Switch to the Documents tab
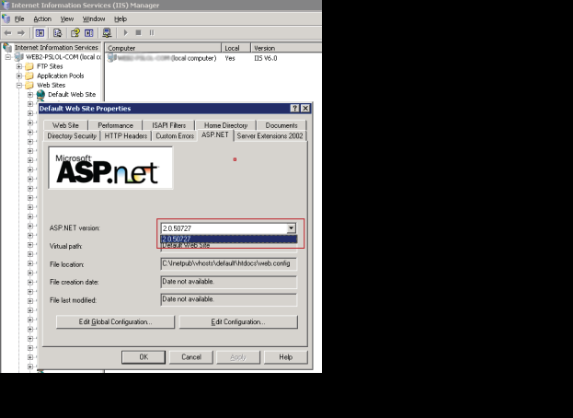The image size is (573, 418). [x=281, y=125]
